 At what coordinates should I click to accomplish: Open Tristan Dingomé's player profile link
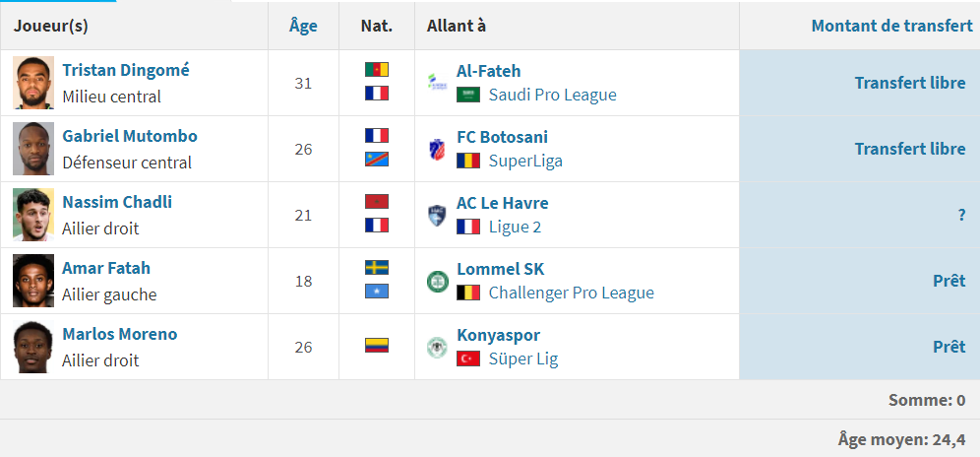[x=126, y=70]
